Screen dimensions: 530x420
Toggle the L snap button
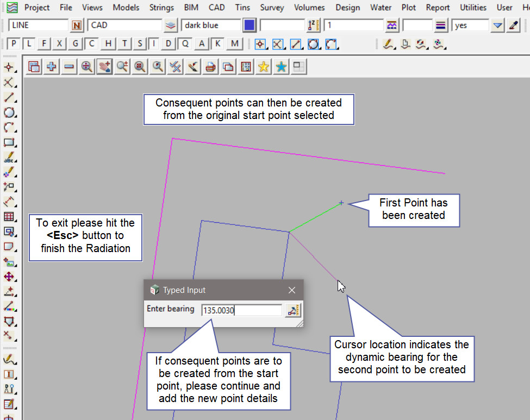[29, 44]
